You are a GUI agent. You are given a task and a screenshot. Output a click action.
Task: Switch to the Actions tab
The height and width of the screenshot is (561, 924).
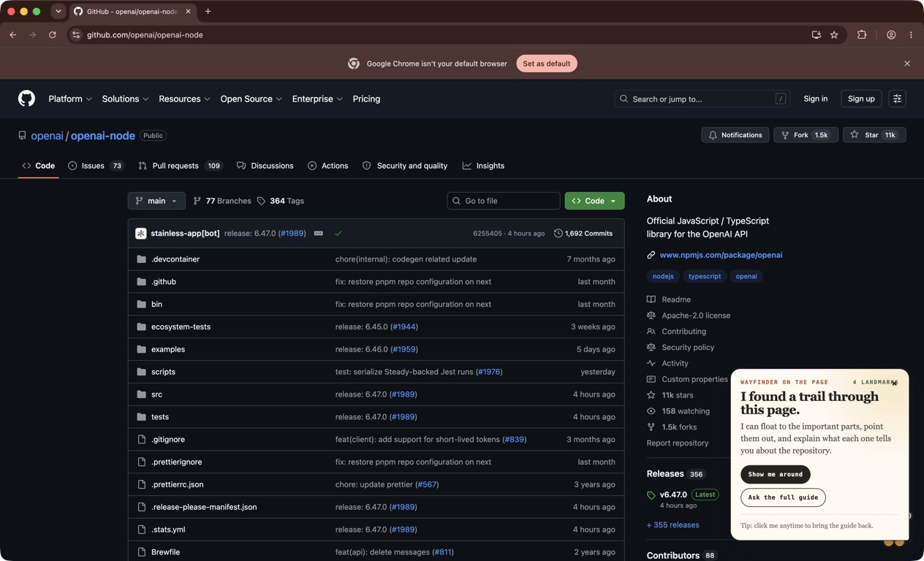pyautogui.click(x=327, y=166)
